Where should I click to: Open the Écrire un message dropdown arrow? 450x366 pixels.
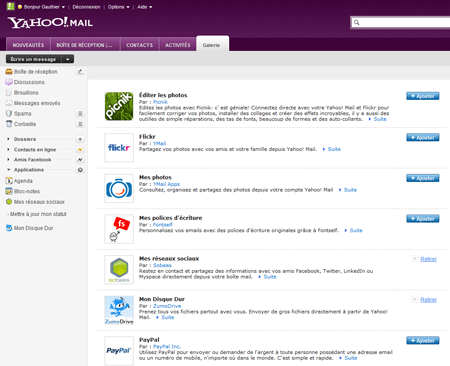point(68,59)
